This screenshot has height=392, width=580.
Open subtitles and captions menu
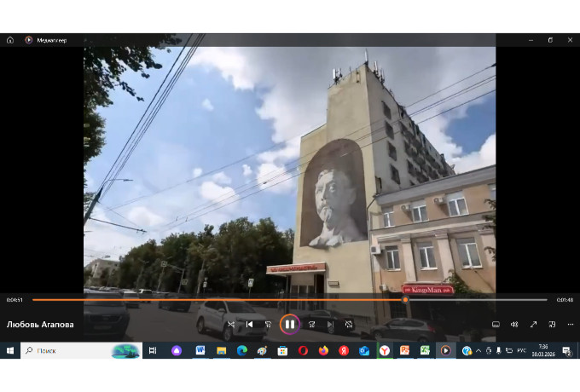pos(496,324)
